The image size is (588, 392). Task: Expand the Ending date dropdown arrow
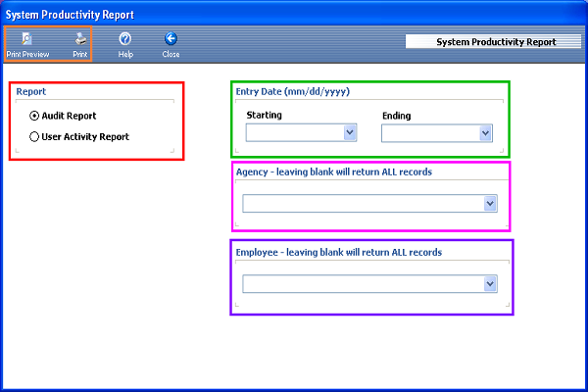(x=484, y=132)
